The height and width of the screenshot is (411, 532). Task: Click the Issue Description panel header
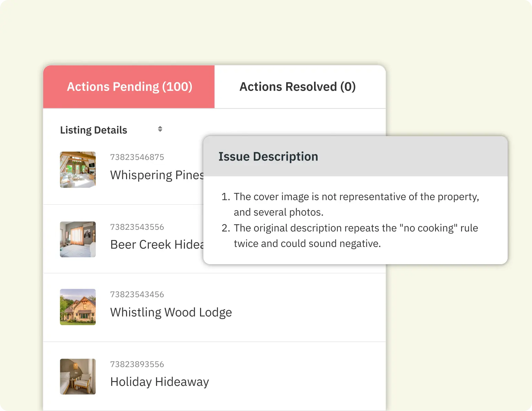tap(268, 156)
